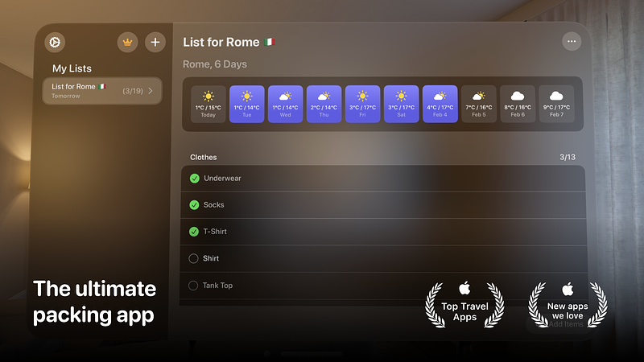Select Friday's sunny forecast tile
Viewport: 644px width, 362px height.
point(363,105)
